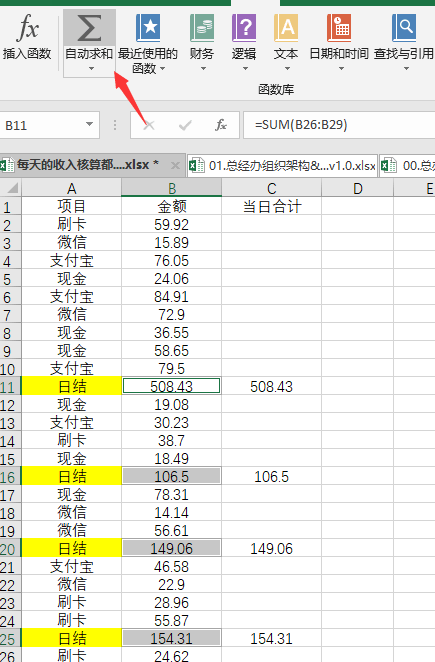The width and height of the screenshot is (435, 662).
Task: Select cell with value 30.23
Action: click(x=171, y=423)
